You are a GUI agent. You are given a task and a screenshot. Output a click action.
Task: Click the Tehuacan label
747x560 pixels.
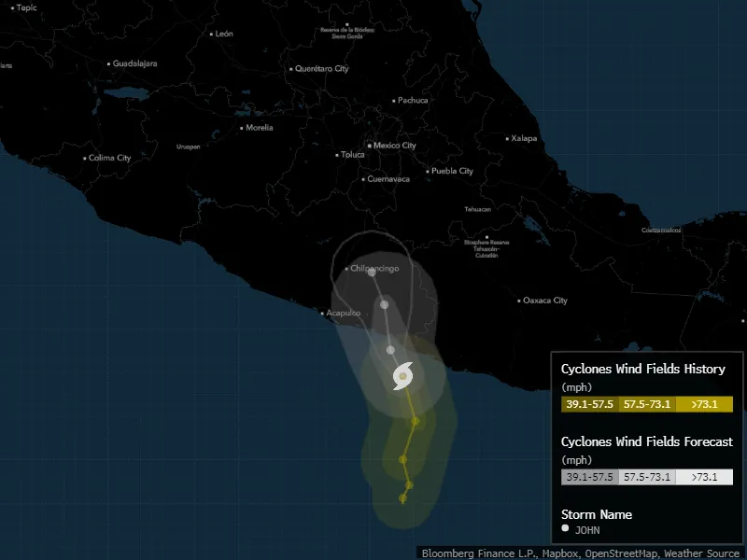pyautogui.click(x=478, y=209)
